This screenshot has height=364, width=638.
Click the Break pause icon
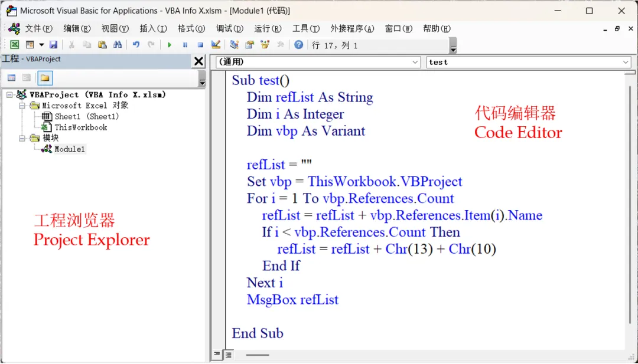(185, 45)
